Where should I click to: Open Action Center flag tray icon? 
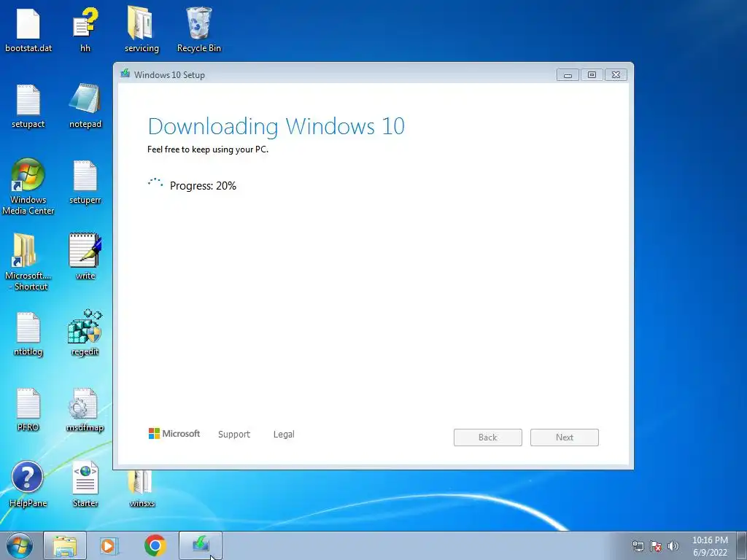click(x=656, y=546)
